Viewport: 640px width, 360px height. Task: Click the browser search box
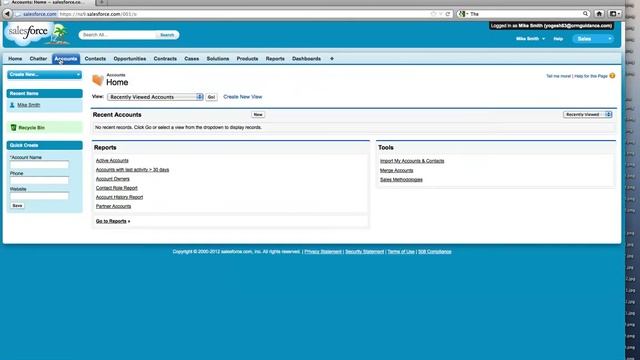(524, 14)
